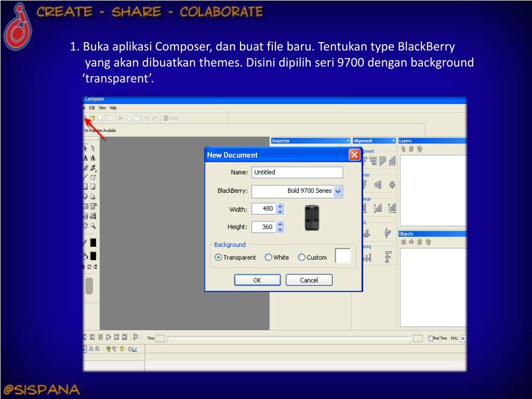Select the Pen tool
Viewport: 532px width, 399px height.
click(x=94, y=168)
